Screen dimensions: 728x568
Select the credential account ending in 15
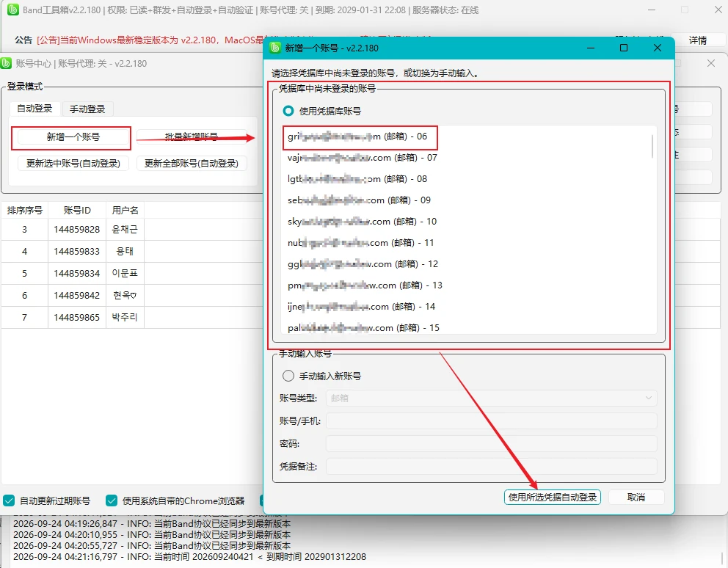(x=469, y=328)
